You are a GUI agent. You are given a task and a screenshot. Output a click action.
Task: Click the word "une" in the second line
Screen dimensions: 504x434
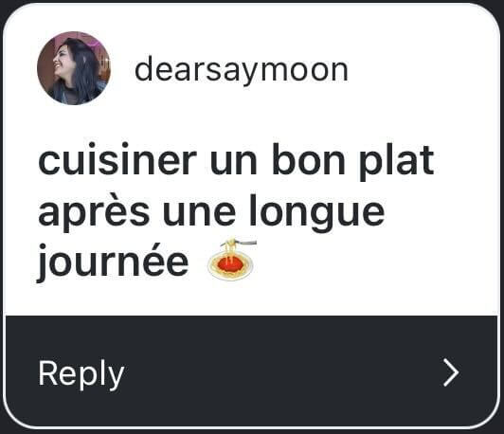(x=199, y=215)
